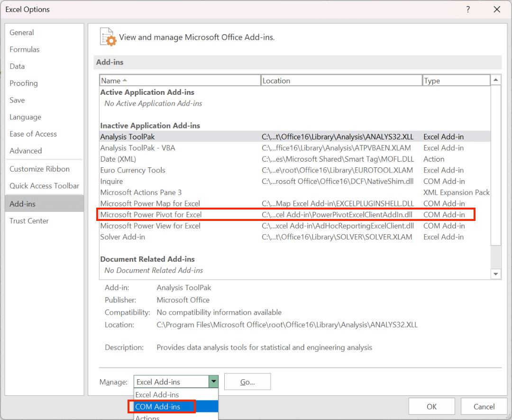Choose COM Add-ins from Manage list
Viewport: 512px width, 420px height.
click(x=176, y=407)
